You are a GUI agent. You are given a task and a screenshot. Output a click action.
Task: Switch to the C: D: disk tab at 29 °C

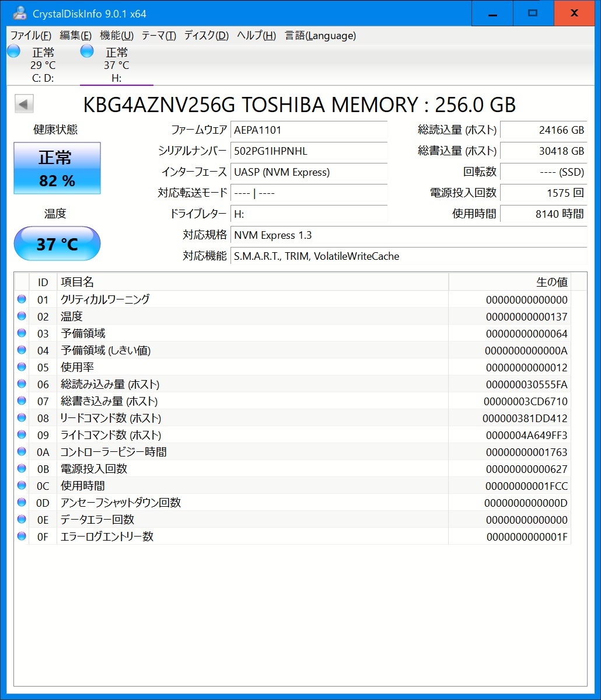pos(43,65)
